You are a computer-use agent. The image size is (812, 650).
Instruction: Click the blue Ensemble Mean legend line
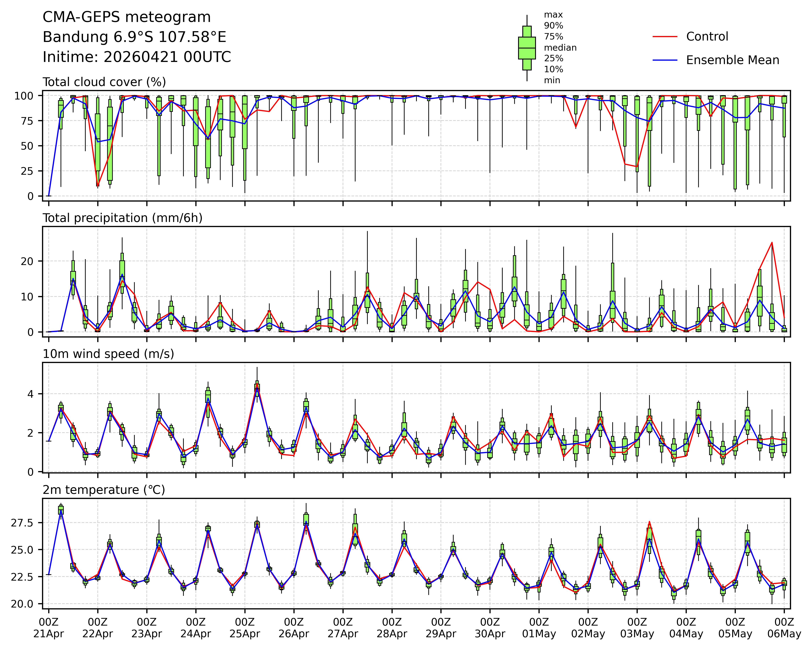tap(665, 60)
